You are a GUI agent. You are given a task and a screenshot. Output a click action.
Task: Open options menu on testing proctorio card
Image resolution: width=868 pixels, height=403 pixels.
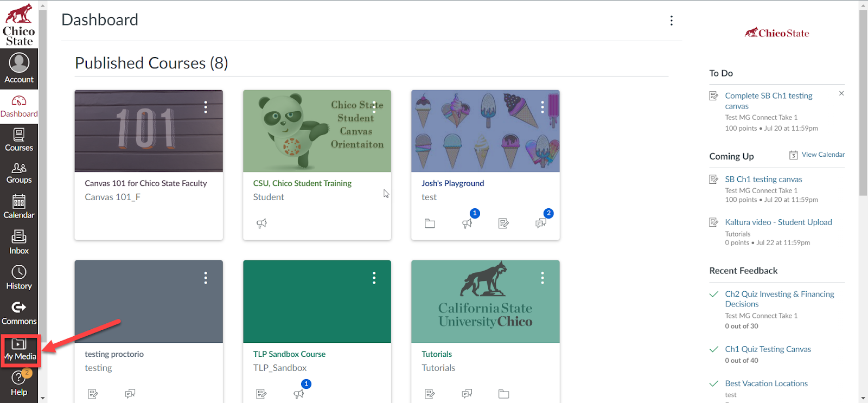206,278
